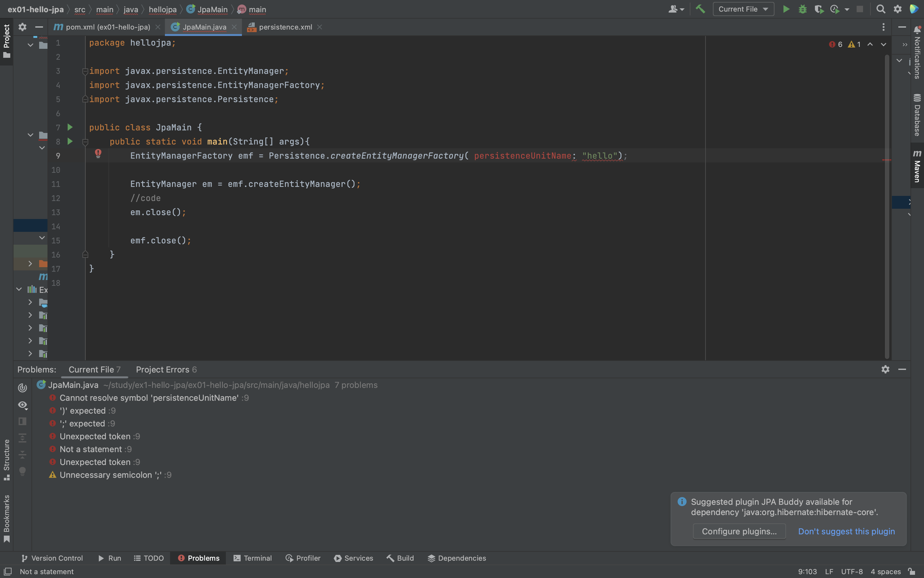Screen dimensions: 924x578
Task: Run main method from line 8 gutter arrow
Action: click(70, 141)
